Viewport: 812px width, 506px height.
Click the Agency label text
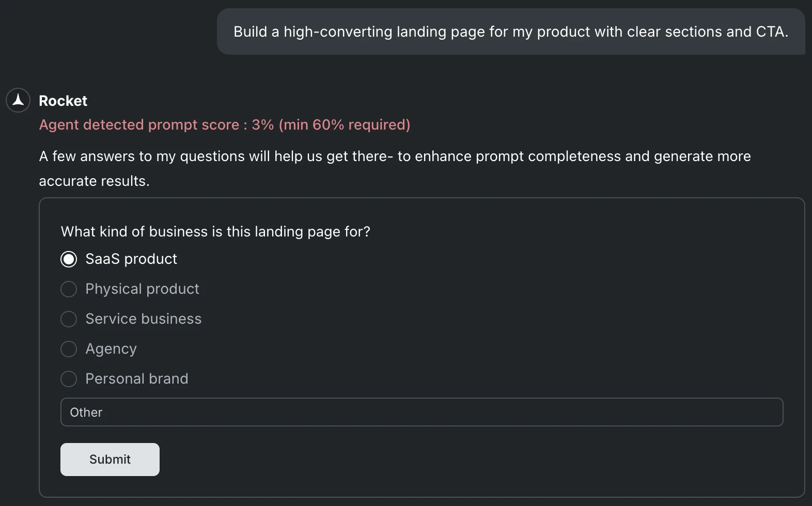[111, 349]
